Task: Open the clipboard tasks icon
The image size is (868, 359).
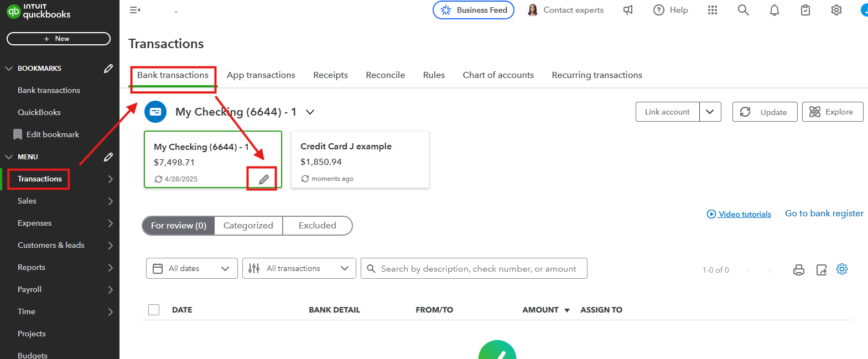Action: point(805,10)
